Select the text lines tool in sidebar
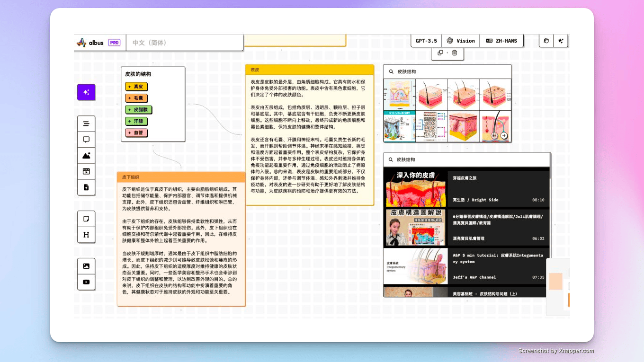The width and height of the screenshot is (644, 362). [86, 124]
